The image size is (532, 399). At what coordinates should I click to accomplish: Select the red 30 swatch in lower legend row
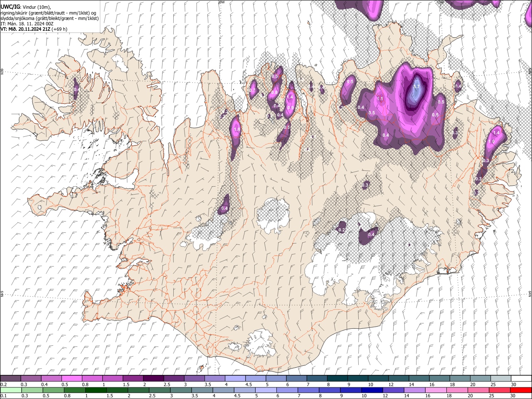[521, 390]
